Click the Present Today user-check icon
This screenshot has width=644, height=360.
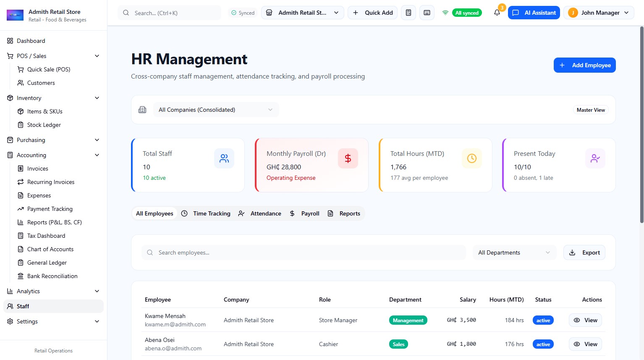tap(595, 158)
